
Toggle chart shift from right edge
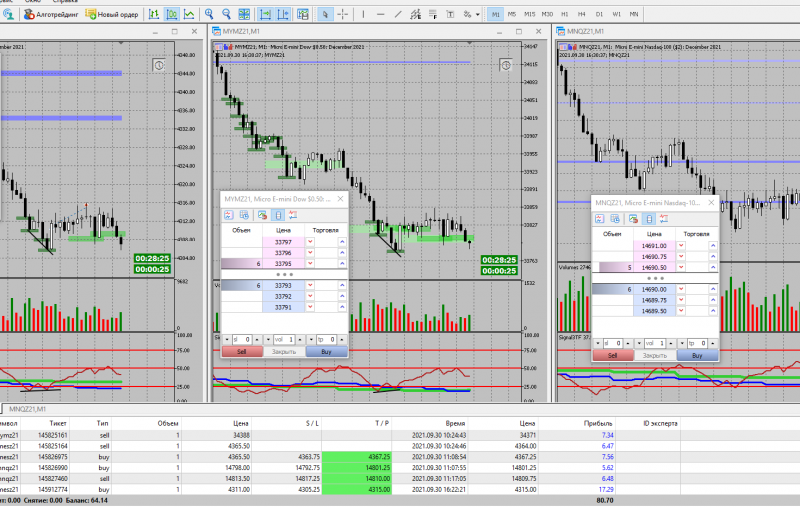(283, 14)
